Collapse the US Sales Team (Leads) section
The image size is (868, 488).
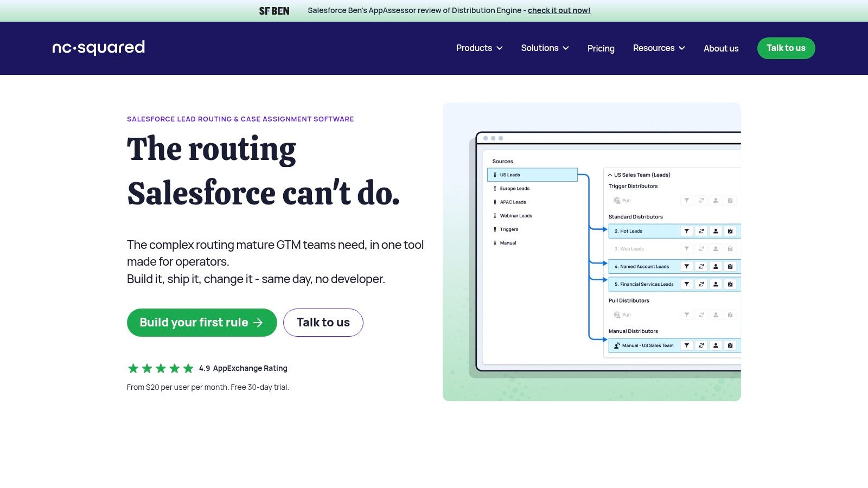click(x=610, y=175)
